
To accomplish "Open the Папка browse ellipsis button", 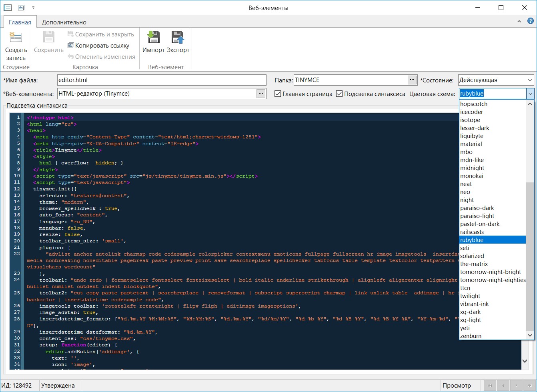I will (412, 80).
